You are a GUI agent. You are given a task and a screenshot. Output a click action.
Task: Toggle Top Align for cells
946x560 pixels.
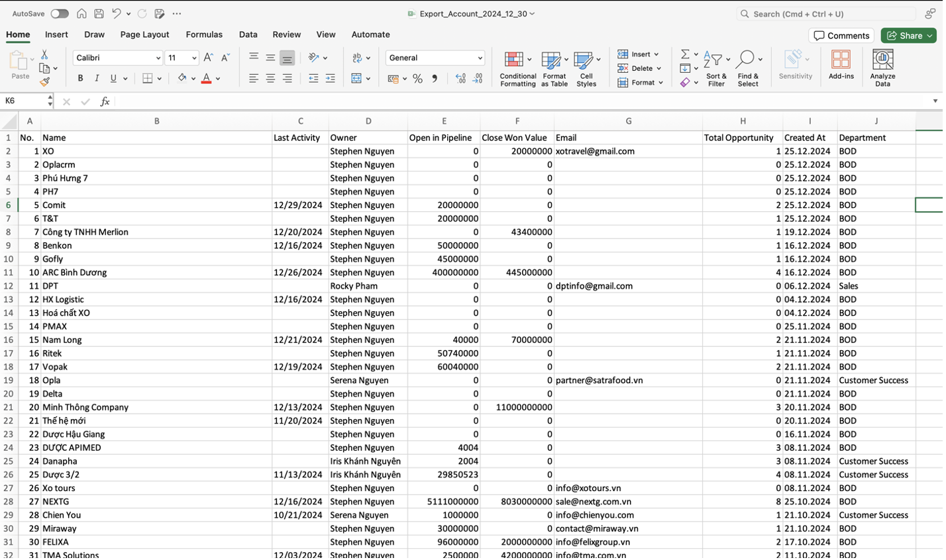pos(254,58)
